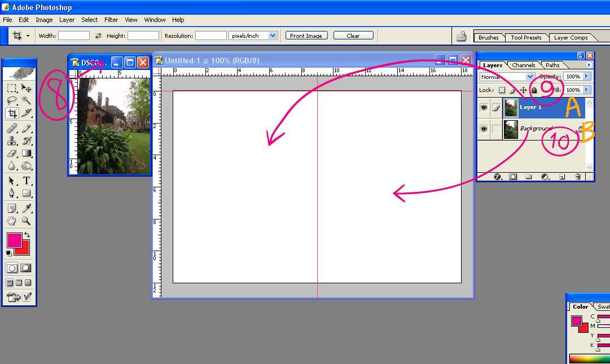This screenshot has height=364, width=610.
Task: Open the Filter menu
Action: [x=111, y=20]
